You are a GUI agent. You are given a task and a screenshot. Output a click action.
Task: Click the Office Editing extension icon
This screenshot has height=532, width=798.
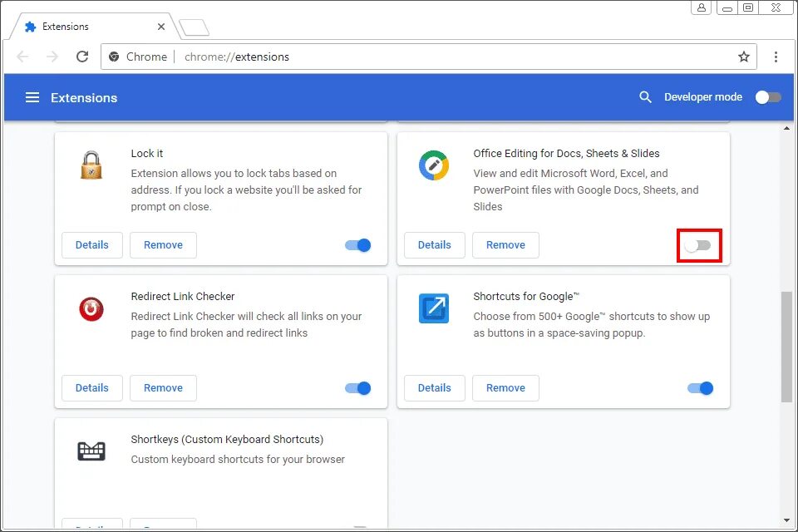coord(434,165)
